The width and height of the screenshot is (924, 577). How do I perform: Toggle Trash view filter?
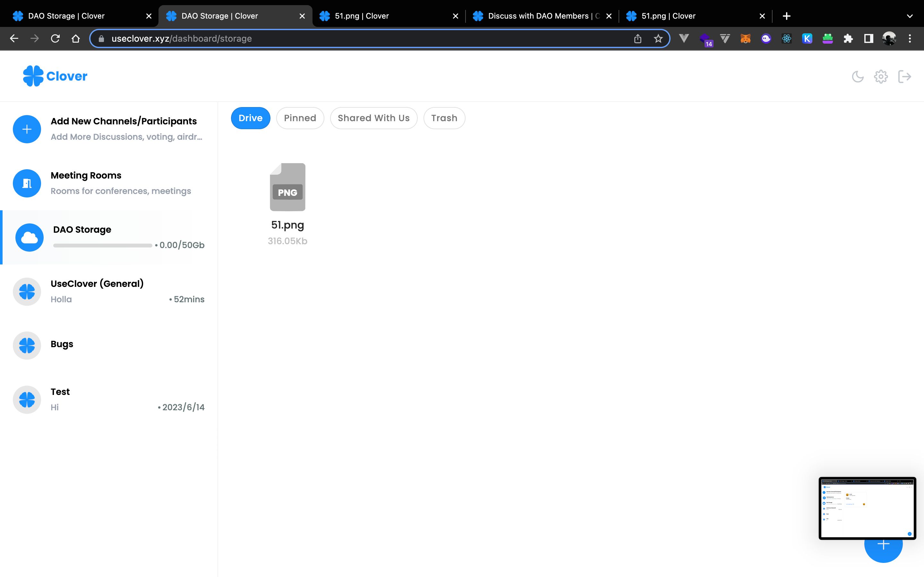[x=444, y=118]
